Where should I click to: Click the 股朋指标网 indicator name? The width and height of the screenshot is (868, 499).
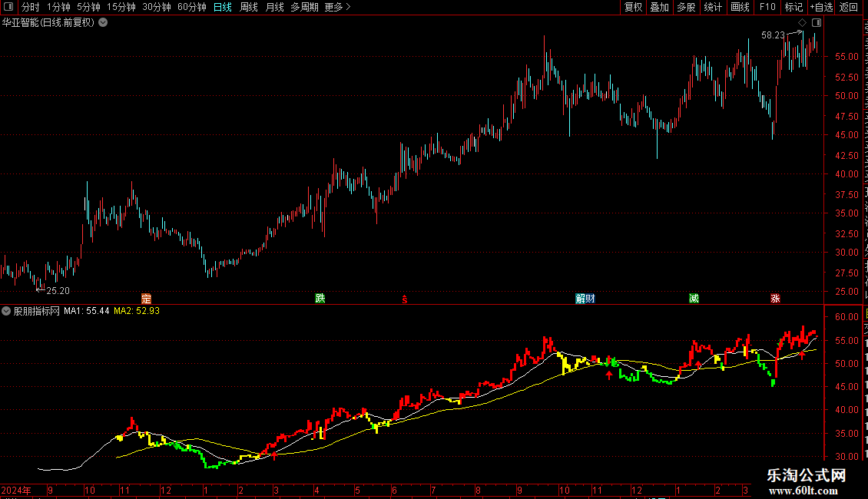(x=37, y=311)
